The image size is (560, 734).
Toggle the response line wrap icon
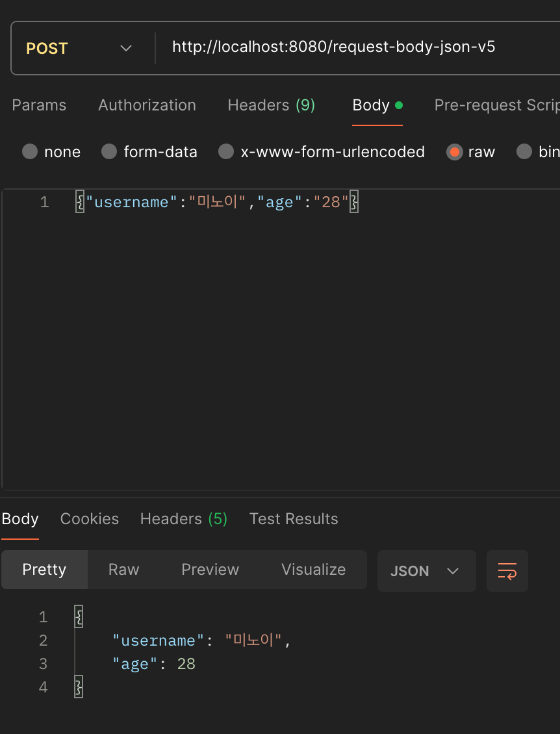(507, 571)
